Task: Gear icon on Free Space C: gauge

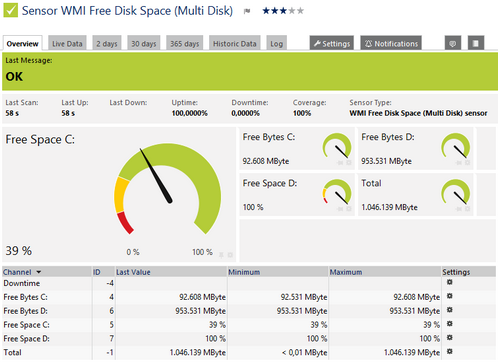Action: [x=230, y=255]
